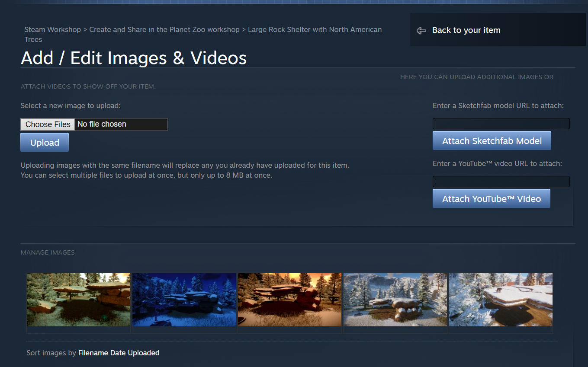Select the blue night-time rock shelter thumbnail
588x367 pixels.
[x=184, y=300]
